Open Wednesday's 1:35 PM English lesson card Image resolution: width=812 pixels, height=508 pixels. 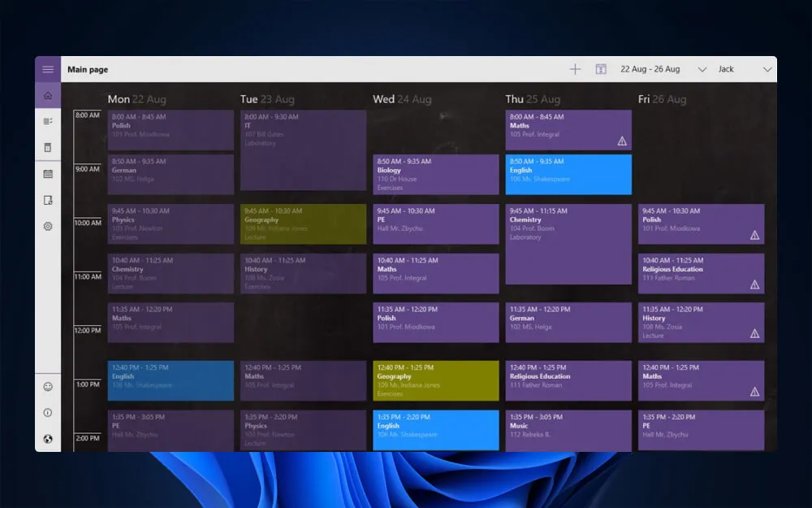(x=435, y=429)
